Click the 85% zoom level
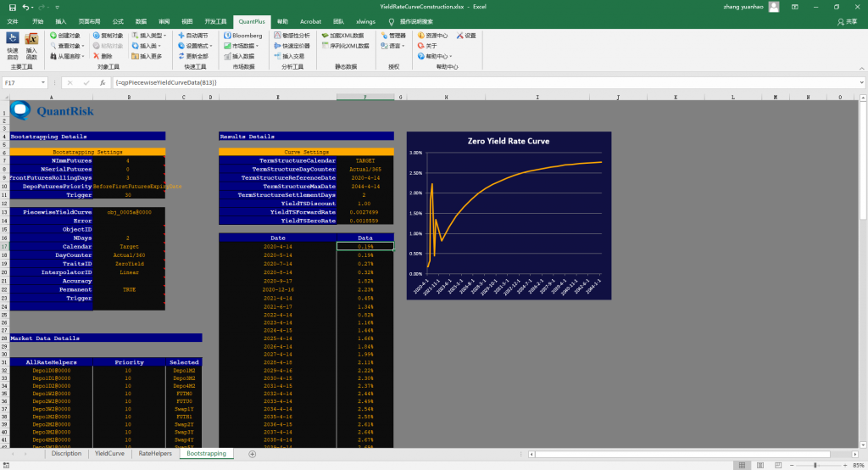Image resolution: width=868 pixels, height=470 pixels. [x=859, y=465]
